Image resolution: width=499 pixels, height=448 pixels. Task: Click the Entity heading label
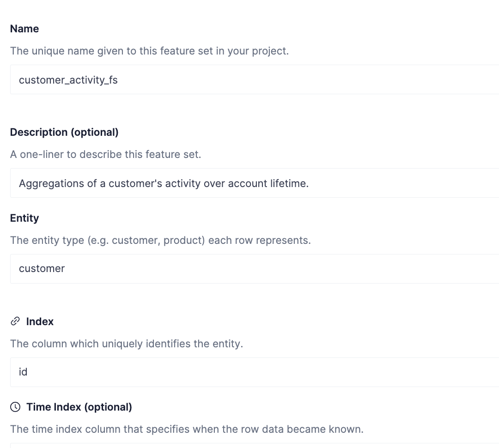click(24, 218)
